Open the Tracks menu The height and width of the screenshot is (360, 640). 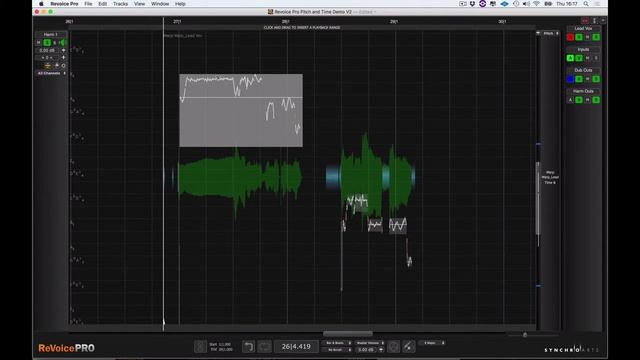click(x=120, y=4)
